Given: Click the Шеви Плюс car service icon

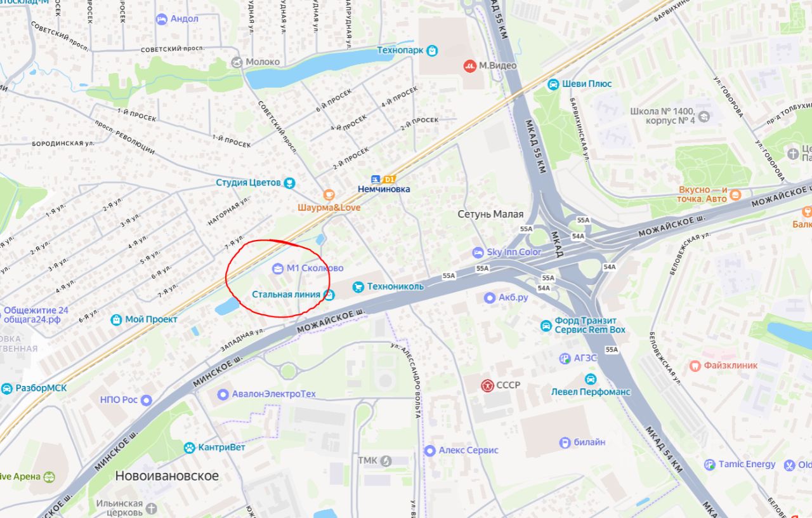Looking at the screenshot, I should pos(553,84).
